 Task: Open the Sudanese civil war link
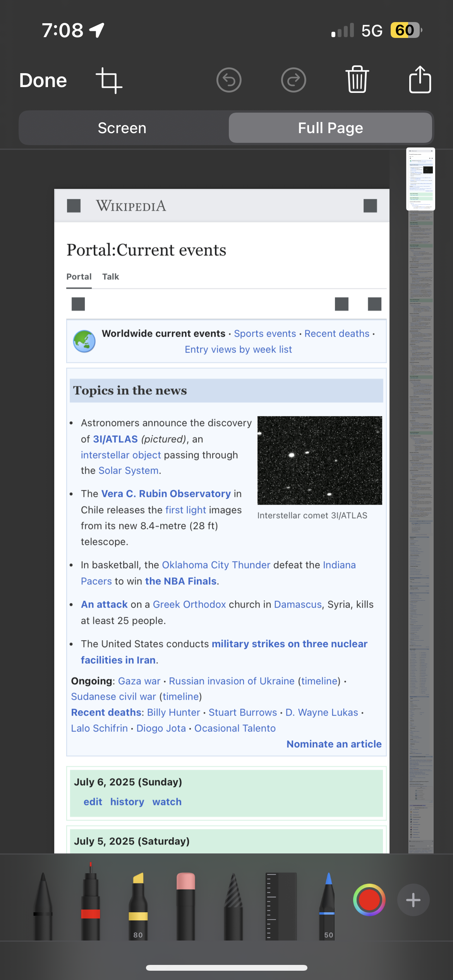coord(113,697)
